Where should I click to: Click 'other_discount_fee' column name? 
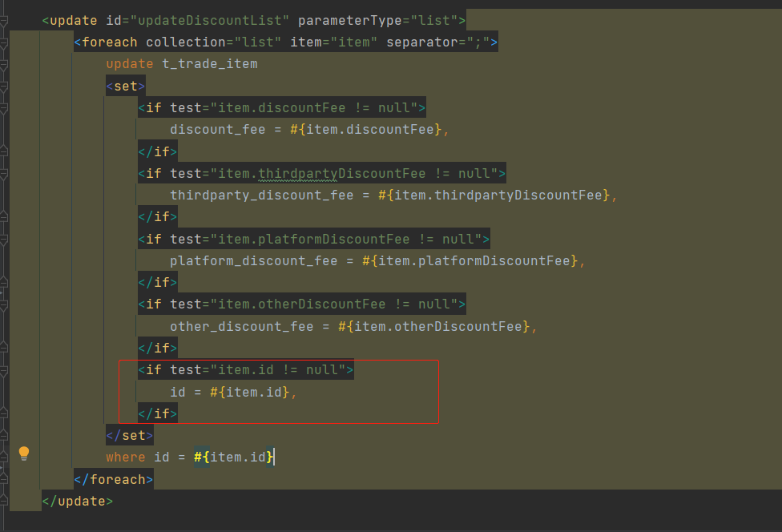[242, 327]
